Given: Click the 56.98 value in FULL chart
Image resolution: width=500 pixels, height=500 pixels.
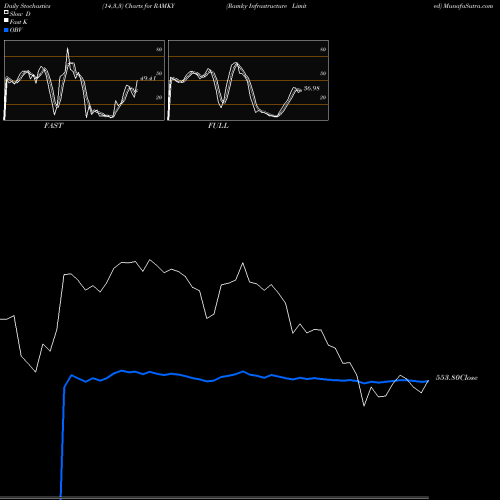Looking at the screenshot, I should (x=312, y=88).
